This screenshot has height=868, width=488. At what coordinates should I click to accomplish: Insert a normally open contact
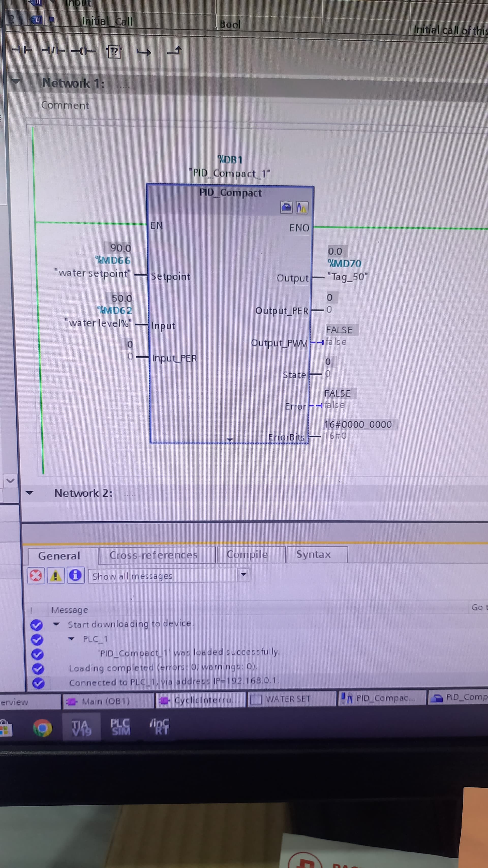click(x=22, y=51)
